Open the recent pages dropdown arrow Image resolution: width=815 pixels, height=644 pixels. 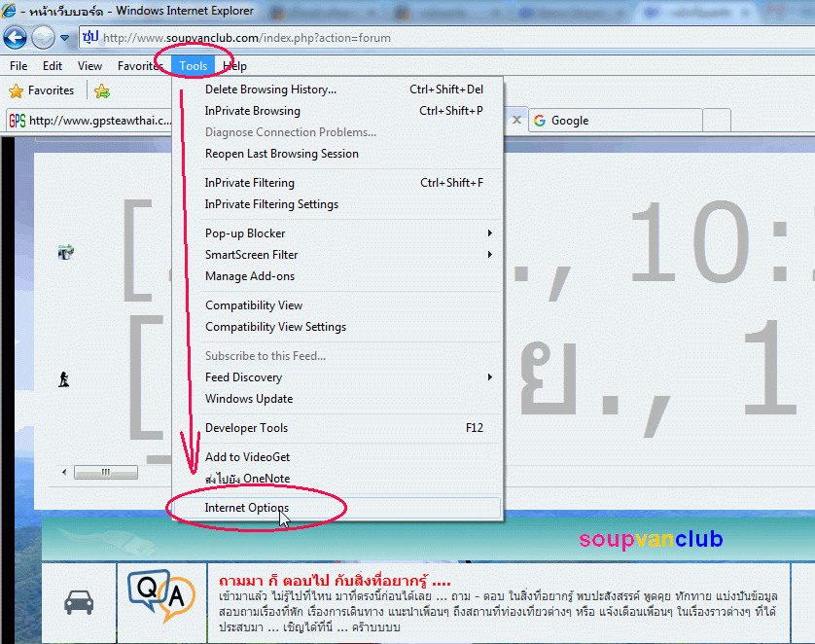point(64,38)
